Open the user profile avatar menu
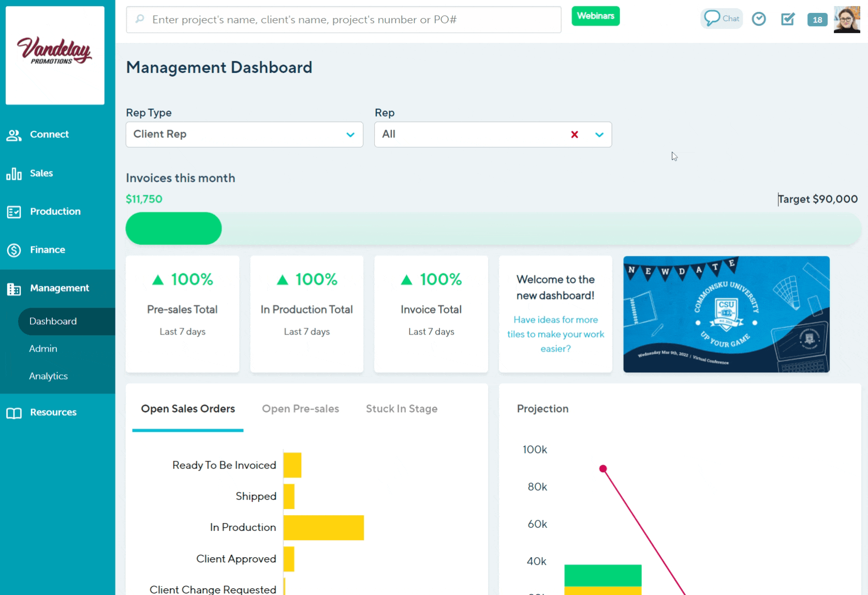 pos(846,20)
